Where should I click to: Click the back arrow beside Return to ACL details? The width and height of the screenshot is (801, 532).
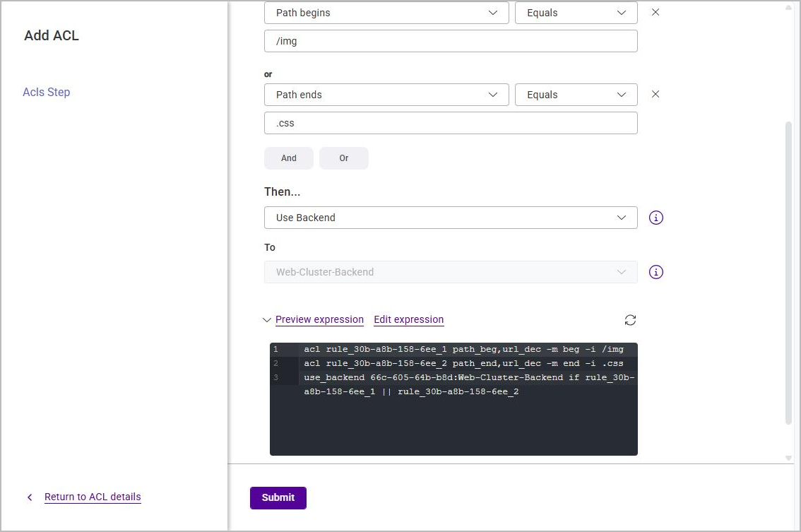coord(30,497)
